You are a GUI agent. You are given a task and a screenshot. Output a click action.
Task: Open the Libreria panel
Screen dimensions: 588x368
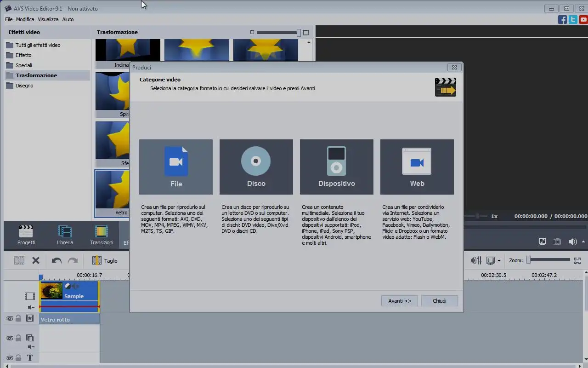point(65,235)
